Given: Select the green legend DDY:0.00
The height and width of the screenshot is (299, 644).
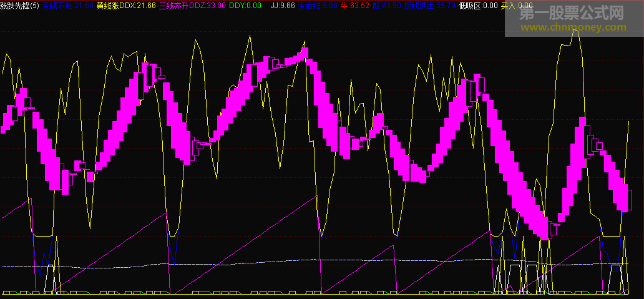Looking at the screenshot, I should click(x=245, y=6).
